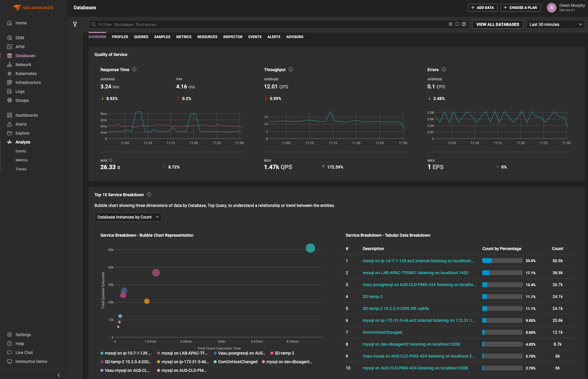Click the ADD DATA button
This screenshot has width=588, height=379.
(x=483, y=8)
